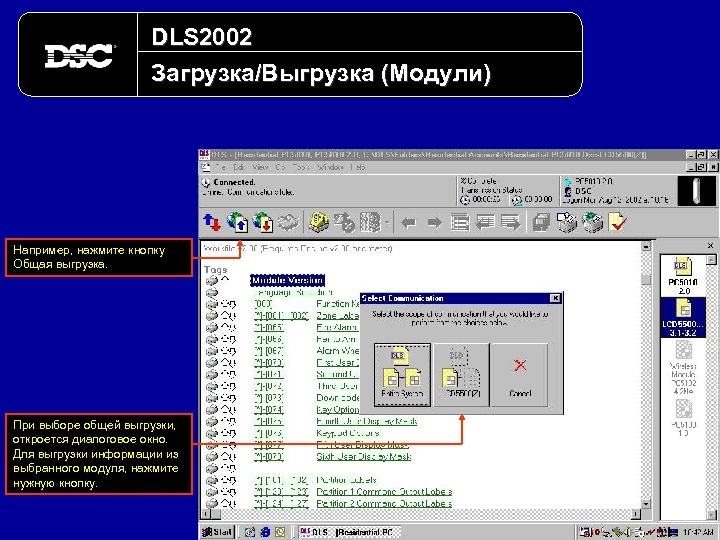Click the module panel scroll-up arrow
The width and height of the screenshot is (720, 540).
[711, 260]
